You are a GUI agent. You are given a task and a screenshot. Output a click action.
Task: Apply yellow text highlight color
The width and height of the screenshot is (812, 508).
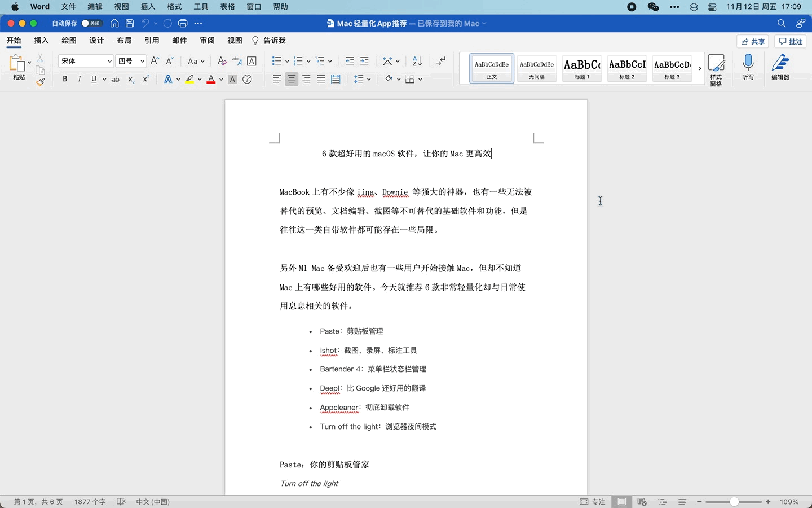[x=190, y=79]
